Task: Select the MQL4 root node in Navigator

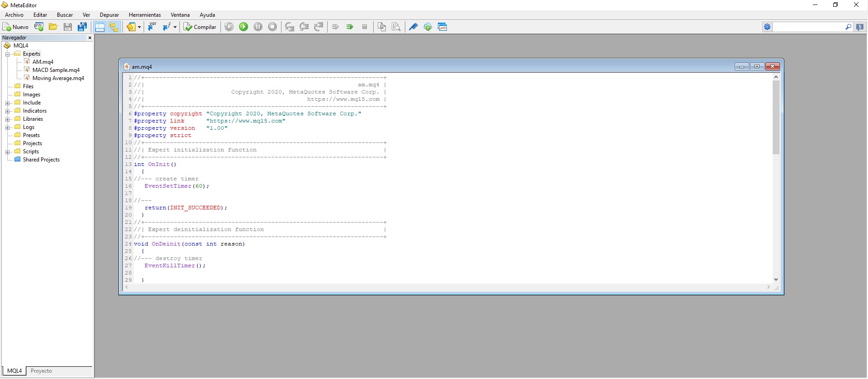Action: [x=20, y=46]
